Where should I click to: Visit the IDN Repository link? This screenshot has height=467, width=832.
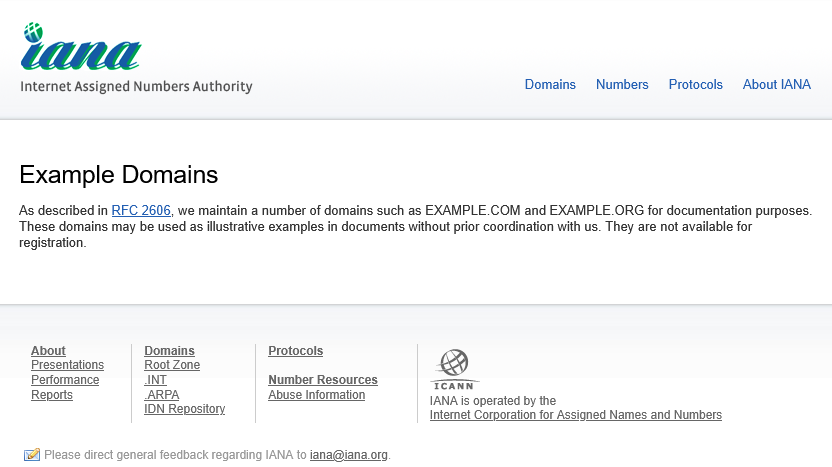tap(184, 409)
